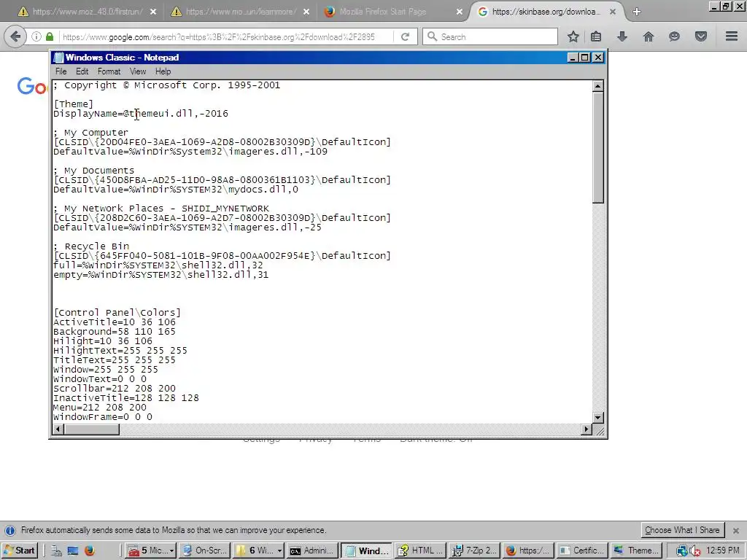This screenshot has height=560, width=747.
Task: Click the "; My Documents" comment line
Action: (94, 171)
